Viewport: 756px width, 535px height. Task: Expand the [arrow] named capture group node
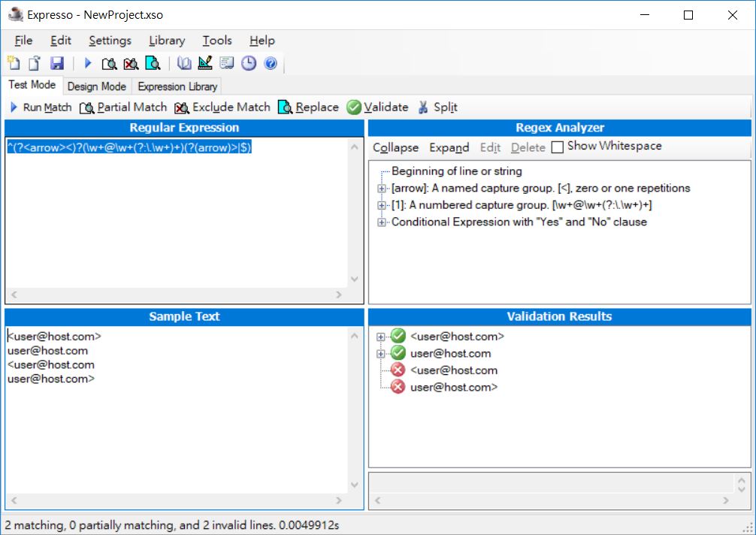click(x=381, y=189)
